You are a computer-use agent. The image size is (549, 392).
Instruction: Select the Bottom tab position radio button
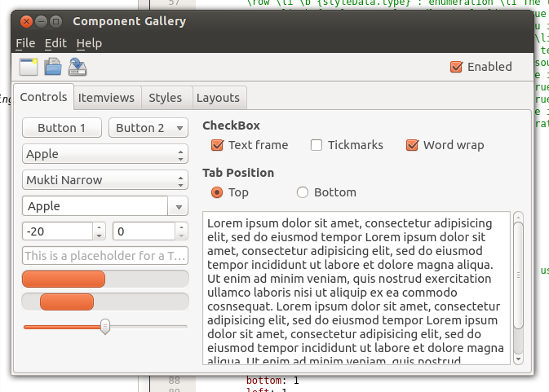click(x=303, y=192)
